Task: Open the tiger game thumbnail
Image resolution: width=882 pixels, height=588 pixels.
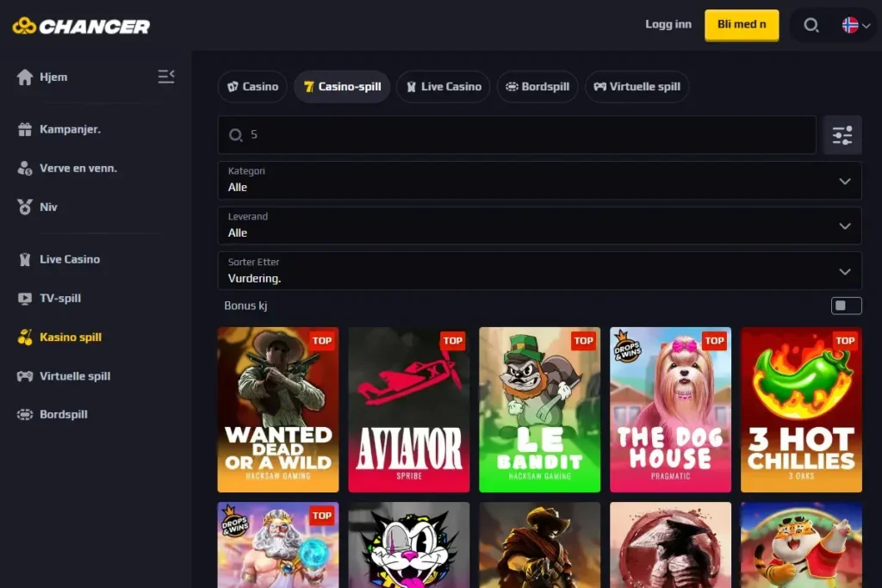Action: 801,545
